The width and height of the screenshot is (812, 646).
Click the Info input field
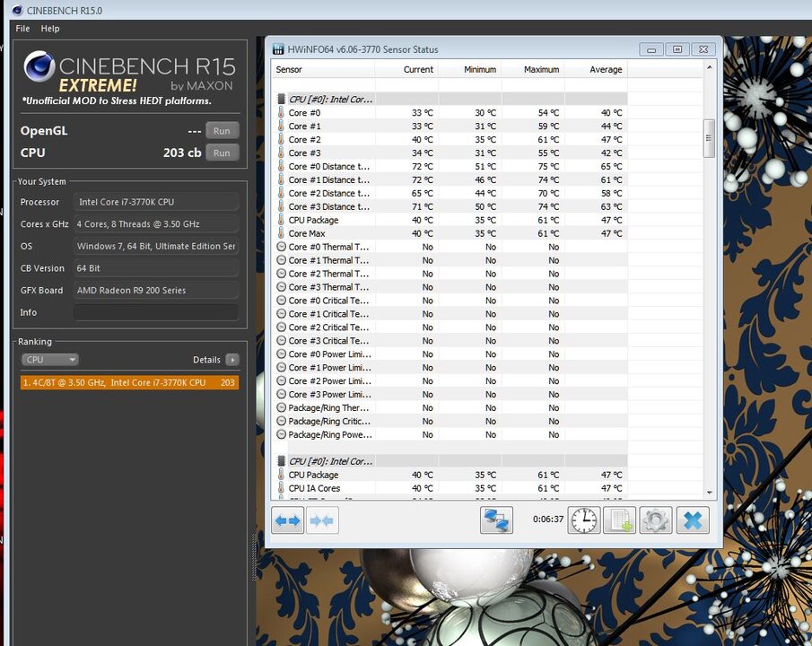(156, 312)
